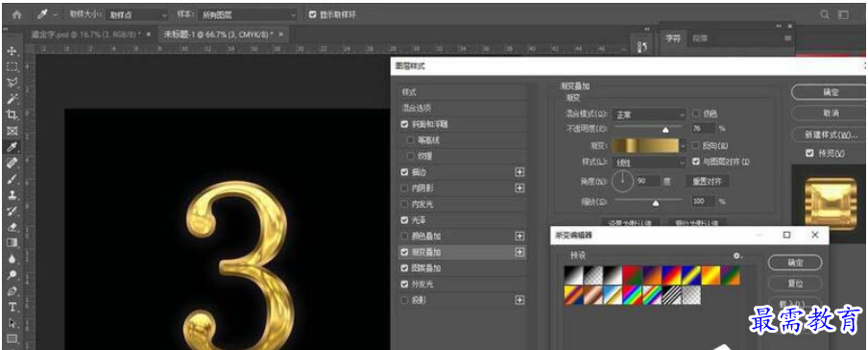Toggle 光泽 checkbox
The width and height of the screenshot is (868, 350).
[x=404, y=220]
